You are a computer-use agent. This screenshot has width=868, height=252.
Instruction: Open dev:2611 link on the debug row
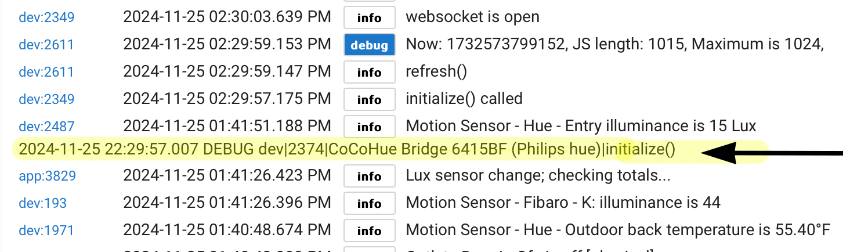point(46,45)
